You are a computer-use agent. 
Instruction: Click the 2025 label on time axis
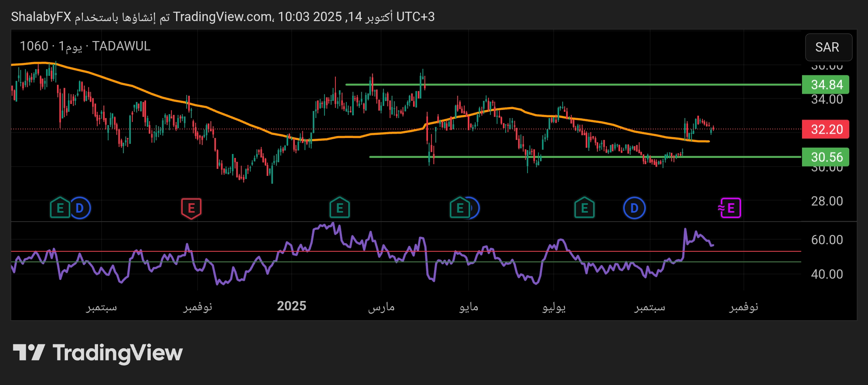click(x=291, y=306)
